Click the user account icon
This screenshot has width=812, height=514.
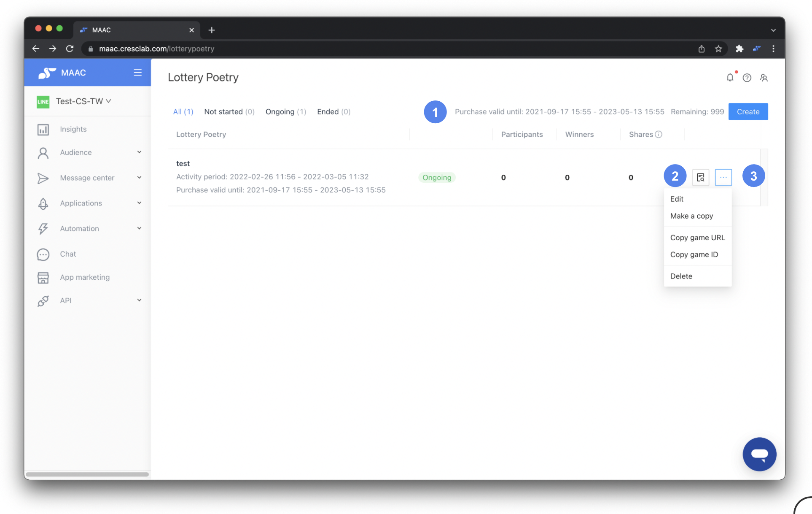coord(764,78)
